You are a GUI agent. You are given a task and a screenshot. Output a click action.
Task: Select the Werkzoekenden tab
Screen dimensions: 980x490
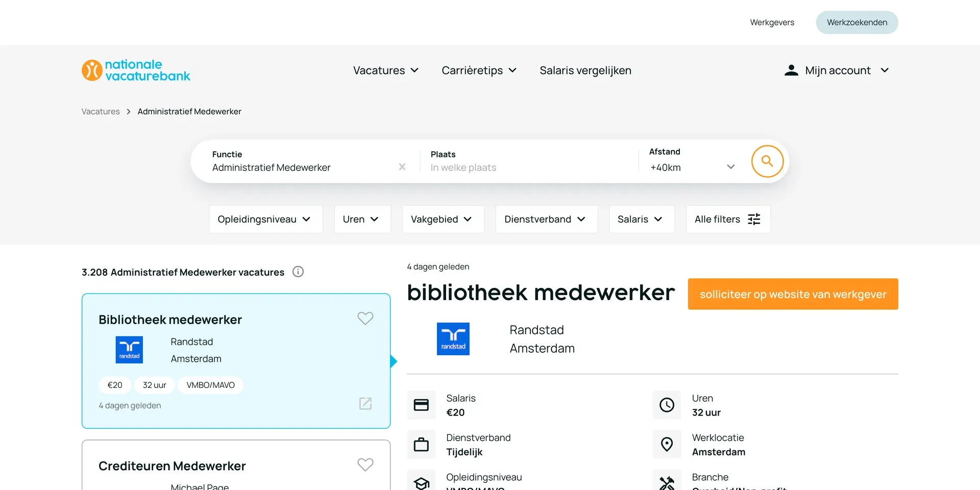pos(857,22)
